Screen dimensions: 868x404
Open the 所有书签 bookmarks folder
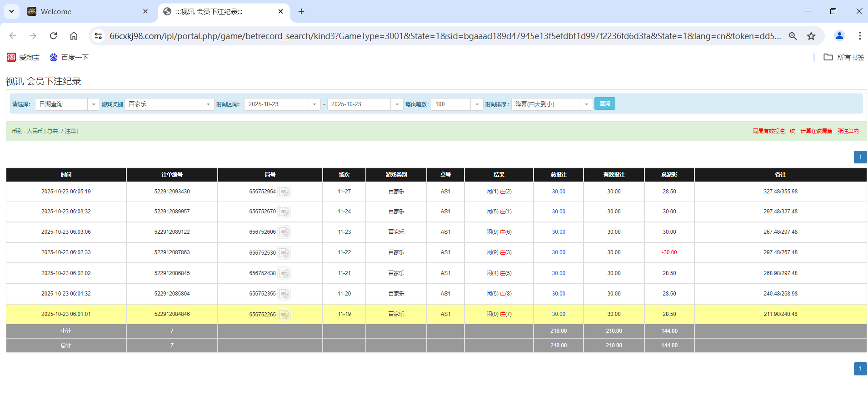click(844, 57)
